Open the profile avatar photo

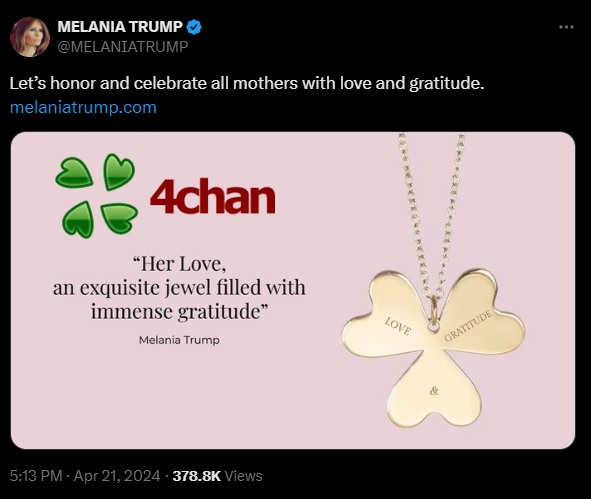30,37
